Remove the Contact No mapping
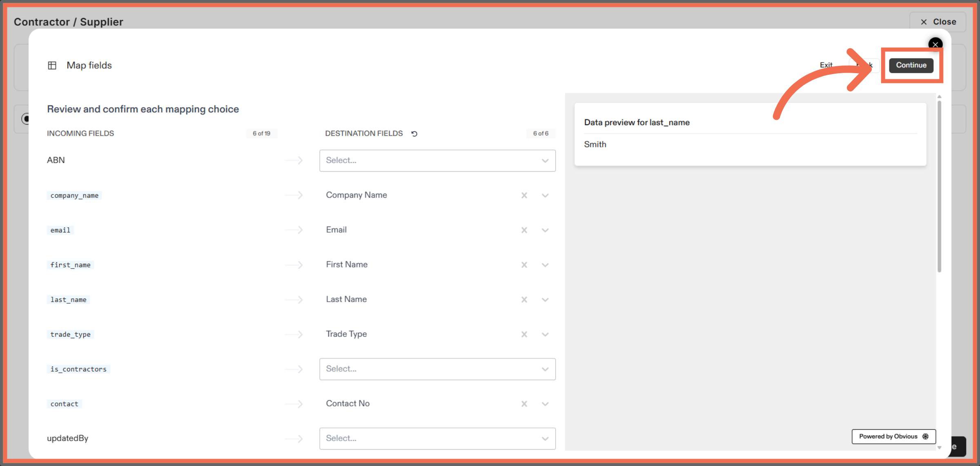 524,404
